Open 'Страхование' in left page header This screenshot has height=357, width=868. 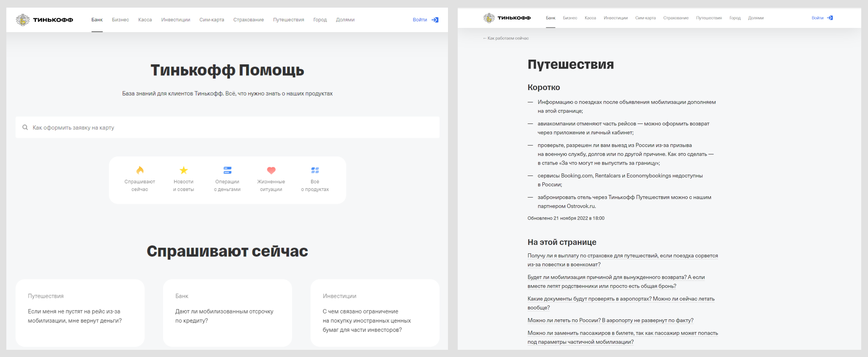(249, 20)
